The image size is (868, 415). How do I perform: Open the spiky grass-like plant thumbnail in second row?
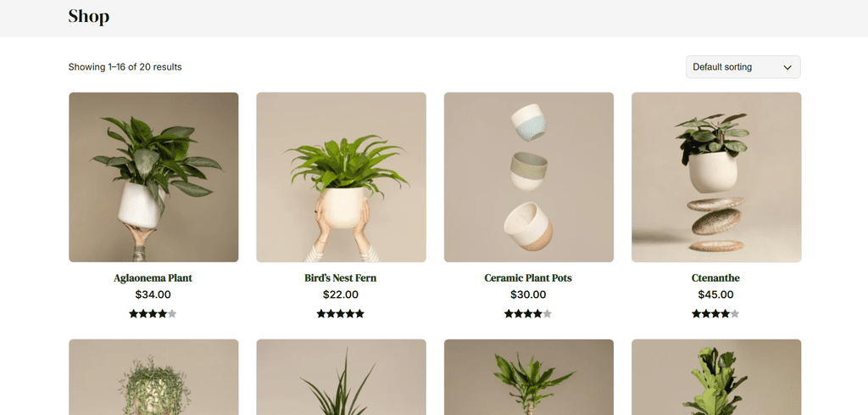click(x=341, y=378)
